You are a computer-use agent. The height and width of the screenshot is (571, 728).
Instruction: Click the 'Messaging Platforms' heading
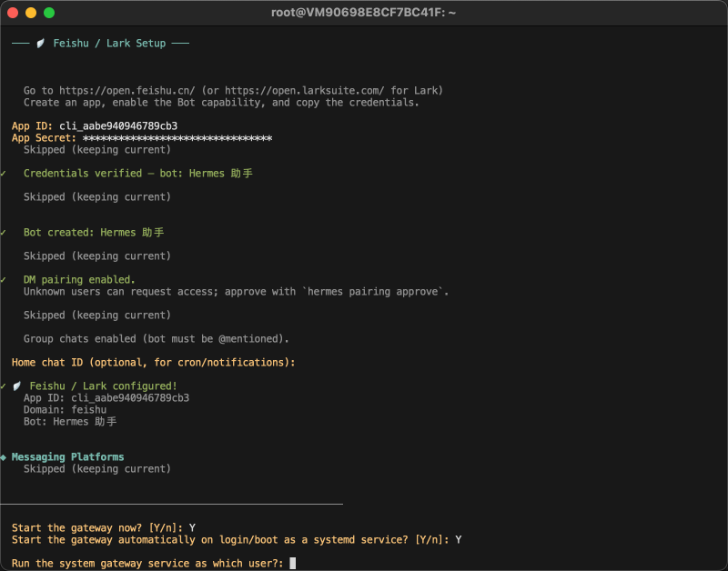(x=67, y=457)
